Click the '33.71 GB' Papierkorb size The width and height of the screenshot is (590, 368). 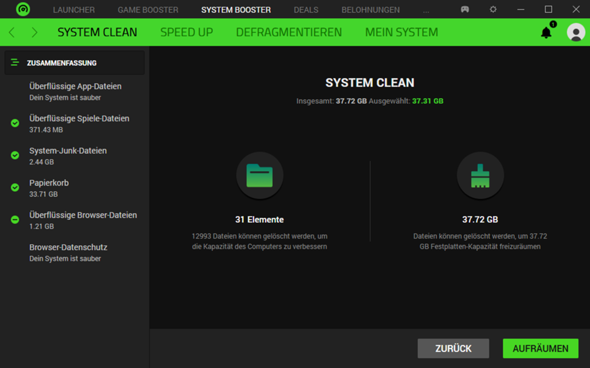point(44,194)
